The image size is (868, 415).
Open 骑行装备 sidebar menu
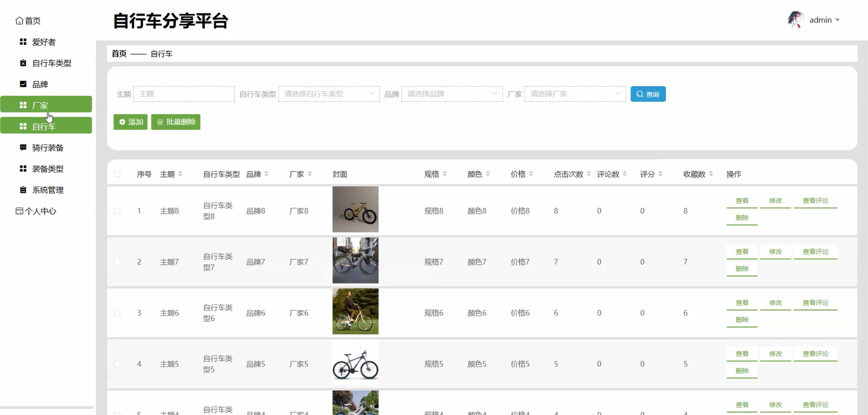[x=46, y=148]
